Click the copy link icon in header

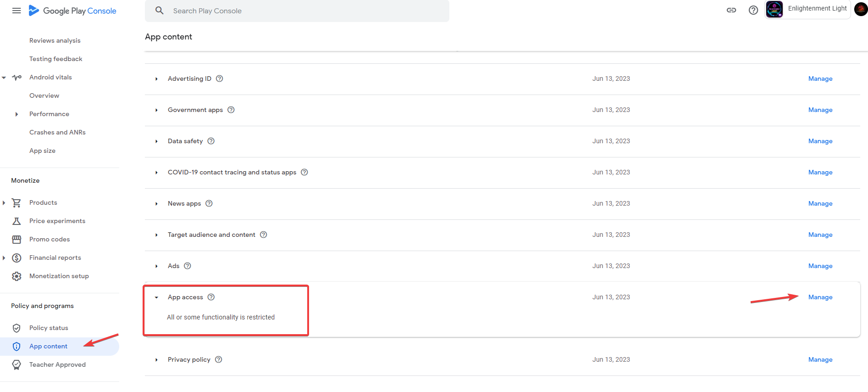(x=731, y=10)
